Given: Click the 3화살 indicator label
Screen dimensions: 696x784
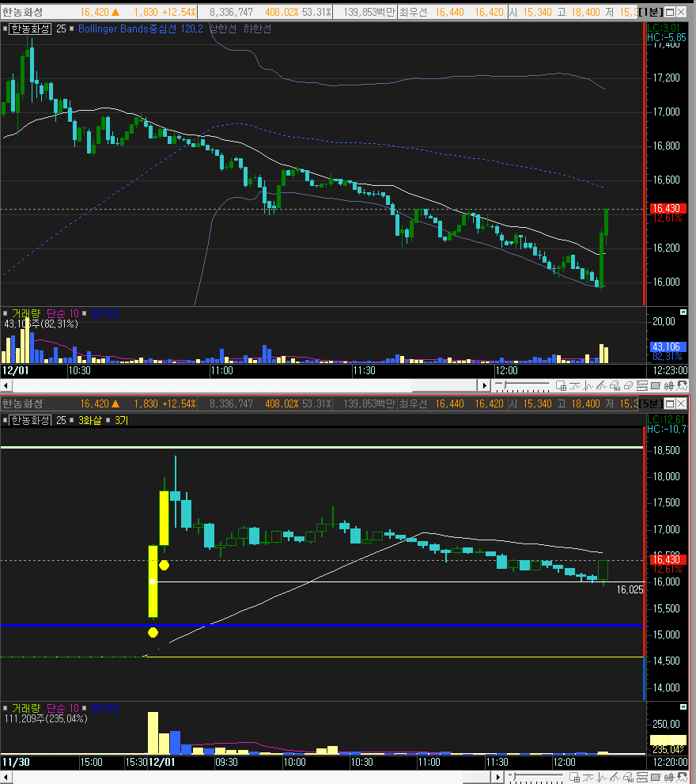Looking at the screenshot, I should (x=90, y=421).
